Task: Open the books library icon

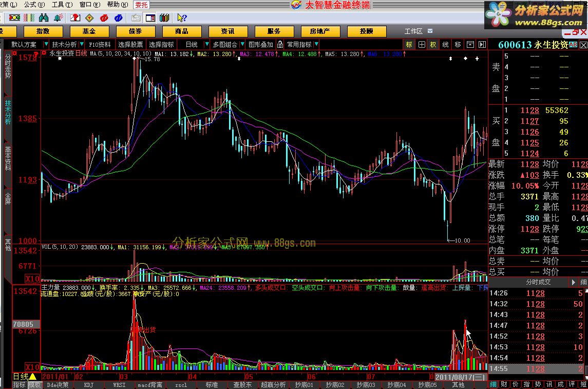Action: coord(165,17)
